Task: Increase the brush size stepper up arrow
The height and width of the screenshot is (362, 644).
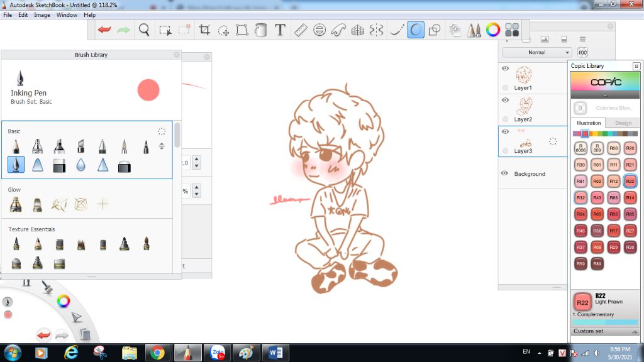Action: [196, 159]
